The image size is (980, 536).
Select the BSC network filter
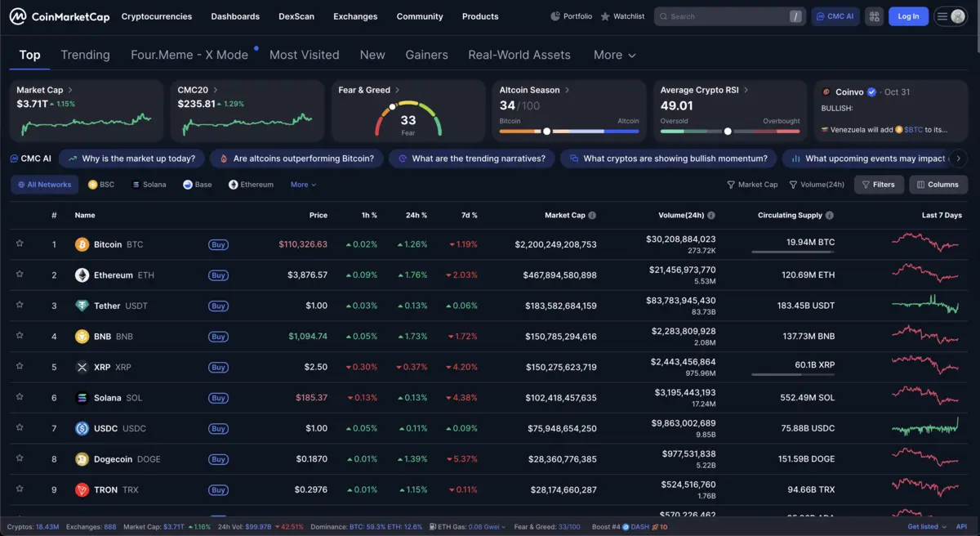pyautogui.click(x=100, y=184)
